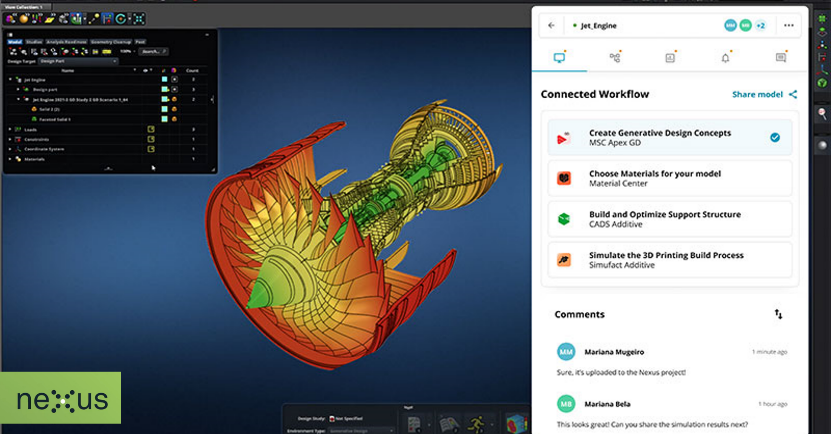Viewport: 831px width, 434px height.
Task: Click the book results icon in bottom toolbar
Action: tap(449, 425)
